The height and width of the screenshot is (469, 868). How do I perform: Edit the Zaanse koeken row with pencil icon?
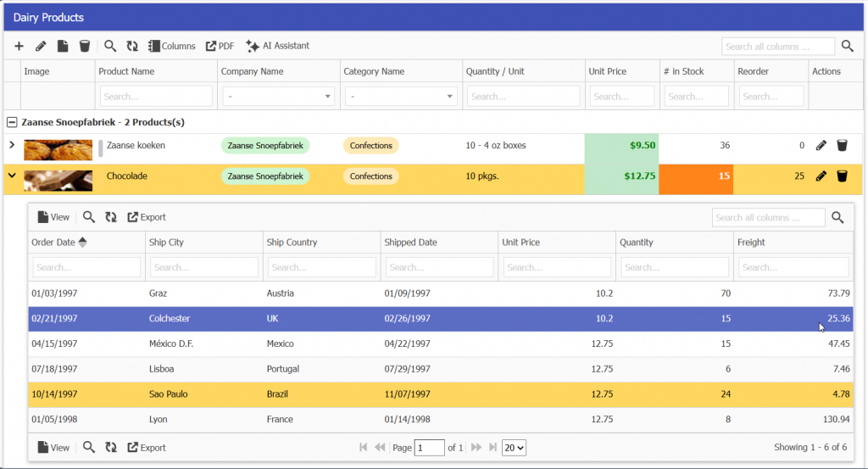(x=821, y=146)
